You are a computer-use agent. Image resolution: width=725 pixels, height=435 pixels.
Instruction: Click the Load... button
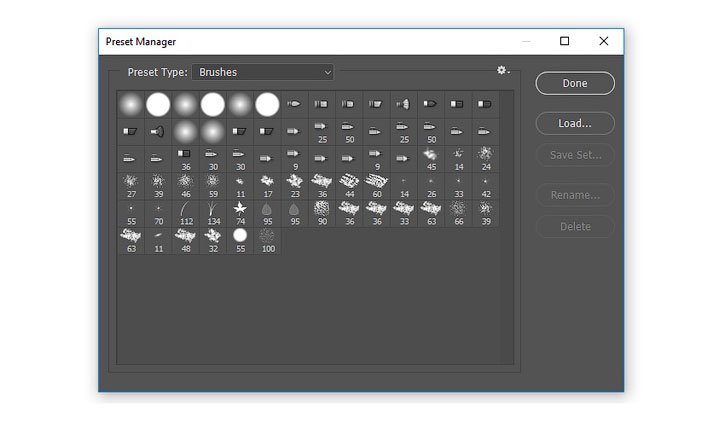575,123
